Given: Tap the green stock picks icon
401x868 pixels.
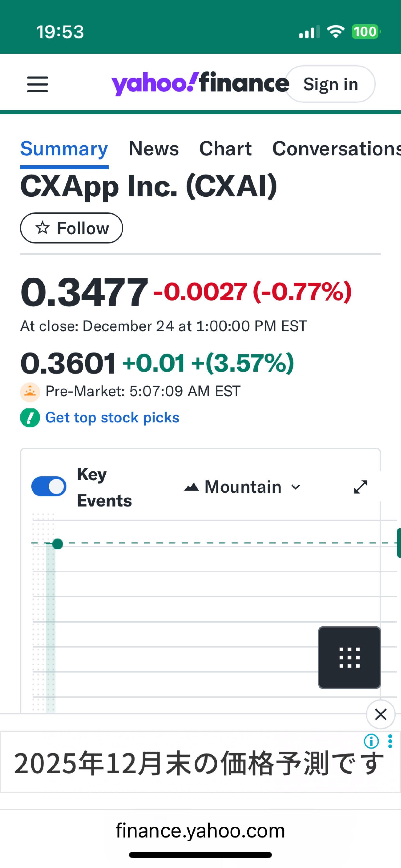Looking at the screenshot, I should 30,418.
